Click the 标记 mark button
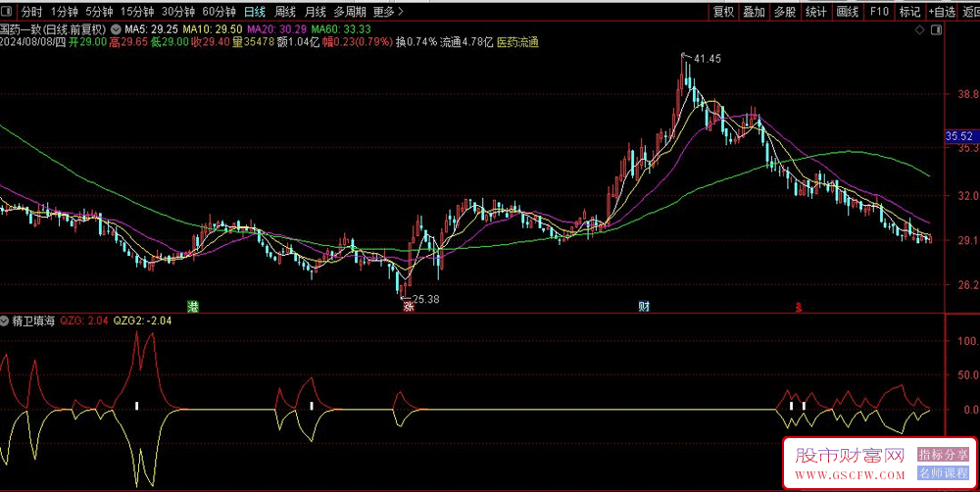Image resolution: width=980 pixels, height=492 pixels. pos(909,11)
